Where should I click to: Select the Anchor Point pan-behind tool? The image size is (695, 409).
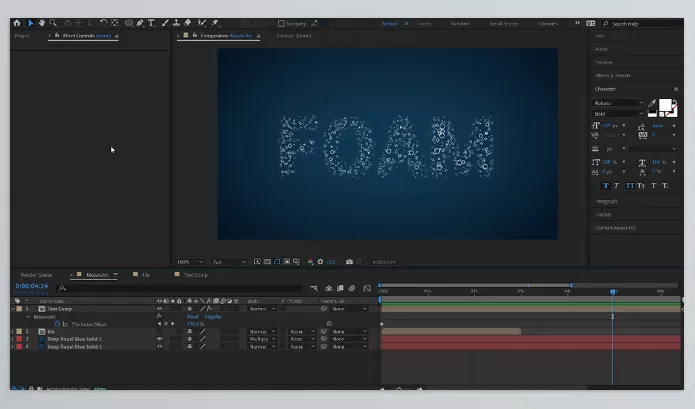click(x=115, y=23)
